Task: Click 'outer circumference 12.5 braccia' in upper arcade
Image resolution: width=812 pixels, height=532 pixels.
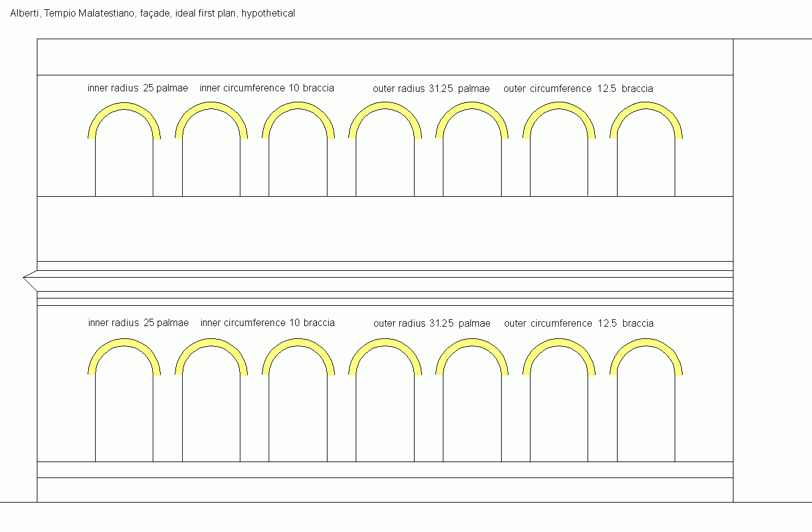Action: [x=578, y=88]
